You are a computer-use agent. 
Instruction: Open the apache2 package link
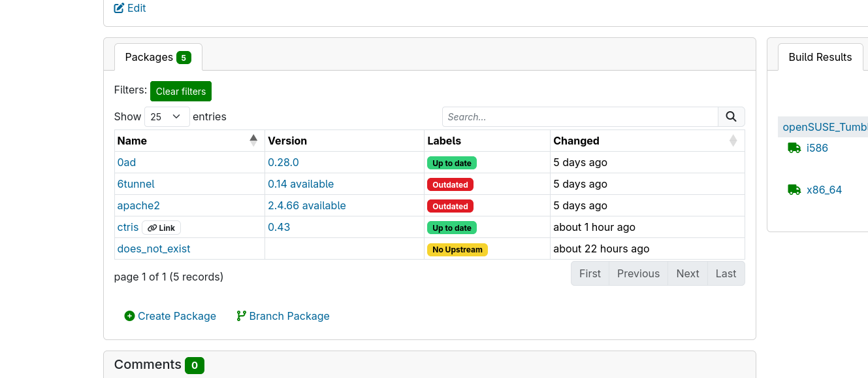[x=138, y=205]
